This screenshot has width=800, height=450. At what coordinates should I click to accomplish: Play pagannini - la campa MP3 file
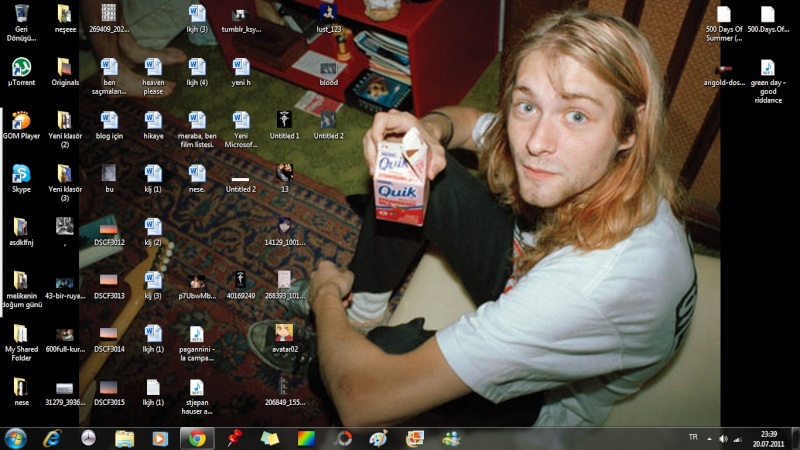click(x=197, y=342)
